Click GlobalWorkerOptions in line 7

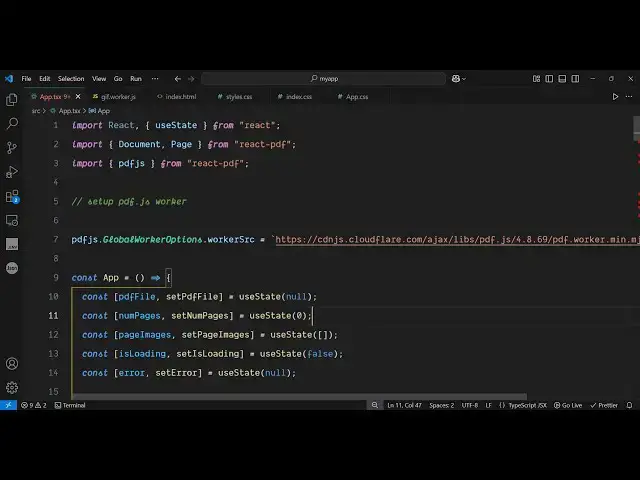coord(153,240)
